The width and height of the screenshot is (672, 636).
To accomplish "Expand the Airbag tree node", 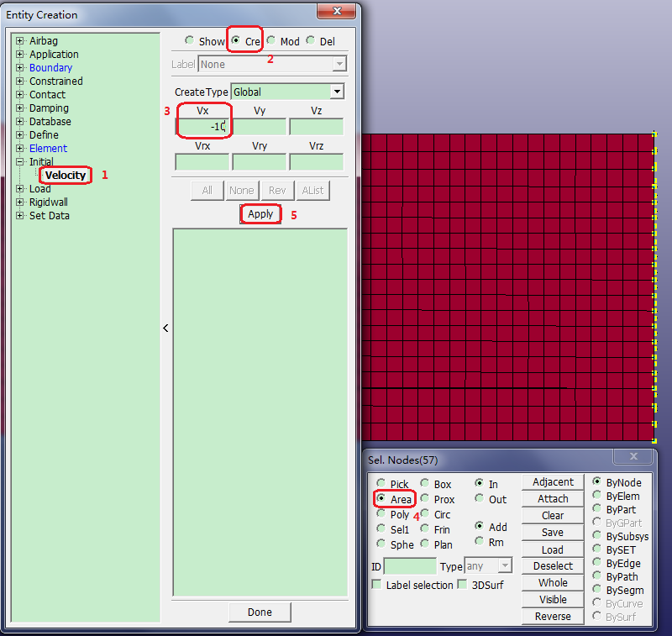I will click(x=20, y=41).
